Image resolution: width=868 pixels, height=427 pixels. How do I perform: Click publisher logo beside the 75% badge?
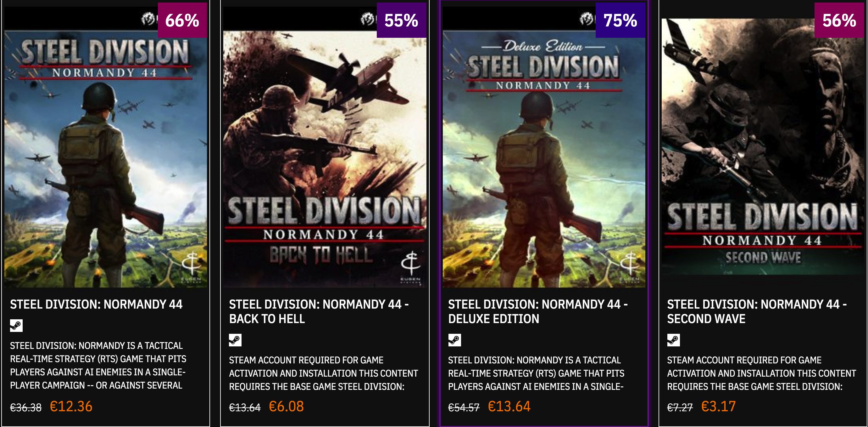[x=587, y=19]
